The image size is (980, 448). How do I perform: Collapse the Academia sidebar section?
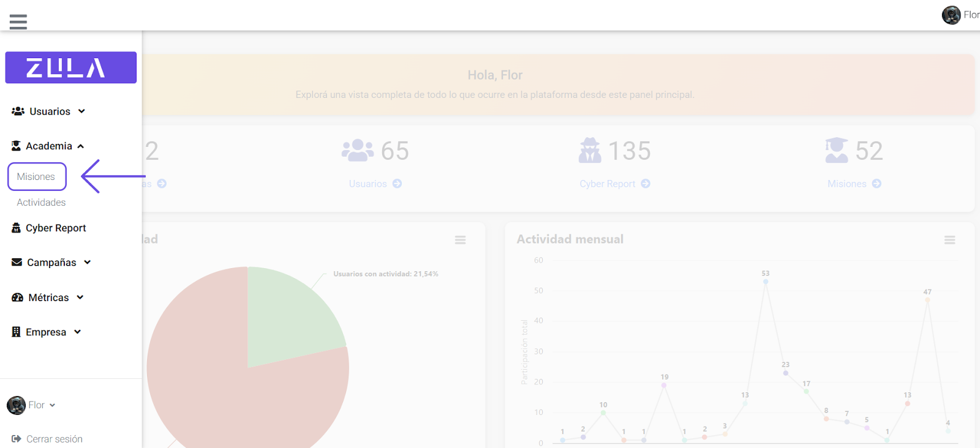click(48, 146)
